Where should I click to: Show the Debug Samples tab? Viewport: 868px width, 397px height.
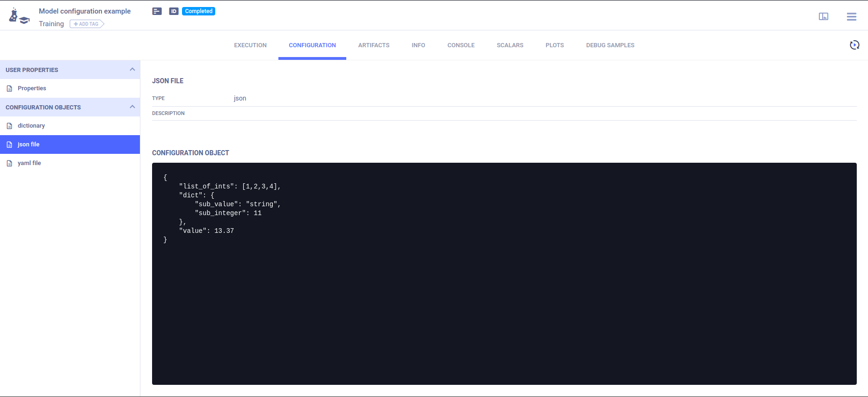coord(610,45)
